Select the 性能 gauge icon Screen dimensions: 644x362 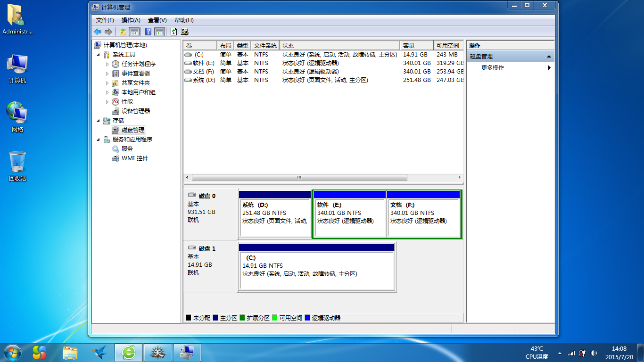point(116,102)
